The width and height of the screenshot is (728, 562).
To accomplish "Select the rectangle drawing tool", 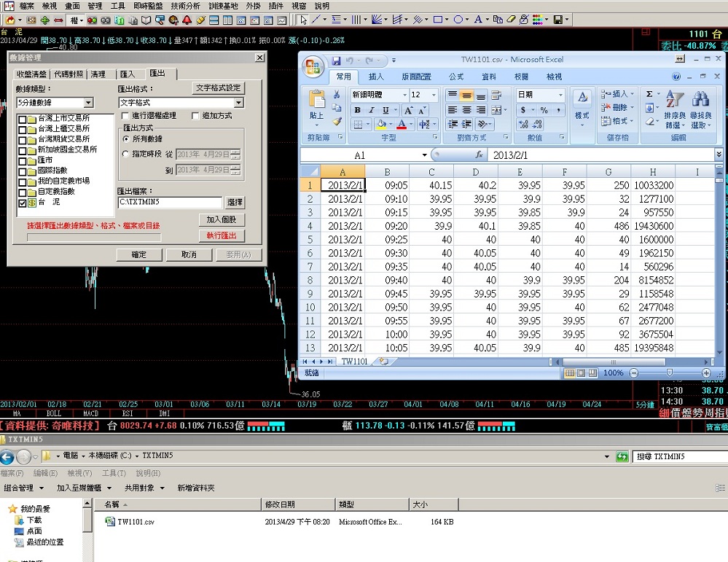I will [437, 20].
